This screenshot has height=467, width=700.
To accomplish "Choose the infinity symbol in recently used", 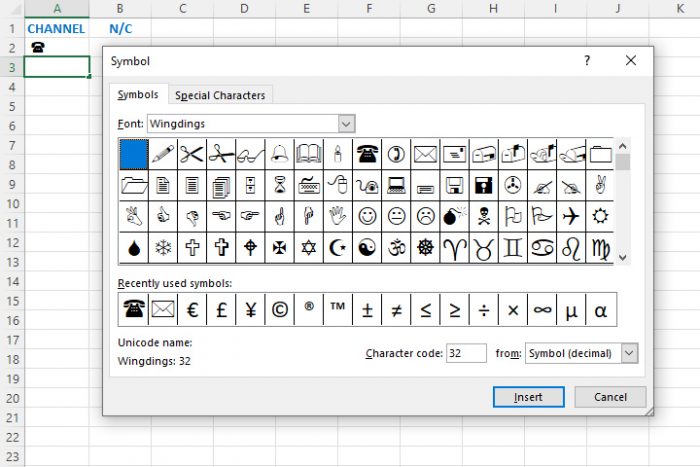I will point(542,310).
